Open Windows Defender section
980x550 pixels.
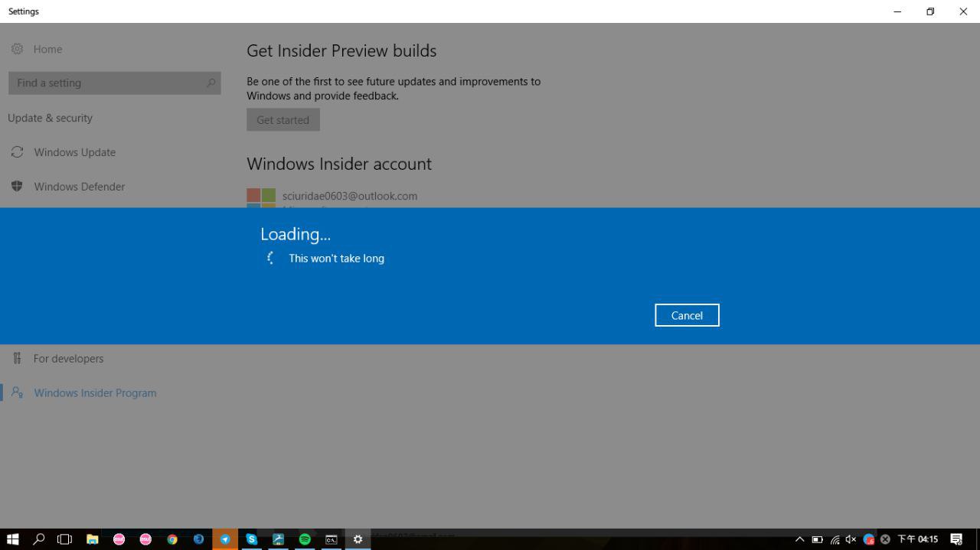pyautogui.click(x=80, y=187)
